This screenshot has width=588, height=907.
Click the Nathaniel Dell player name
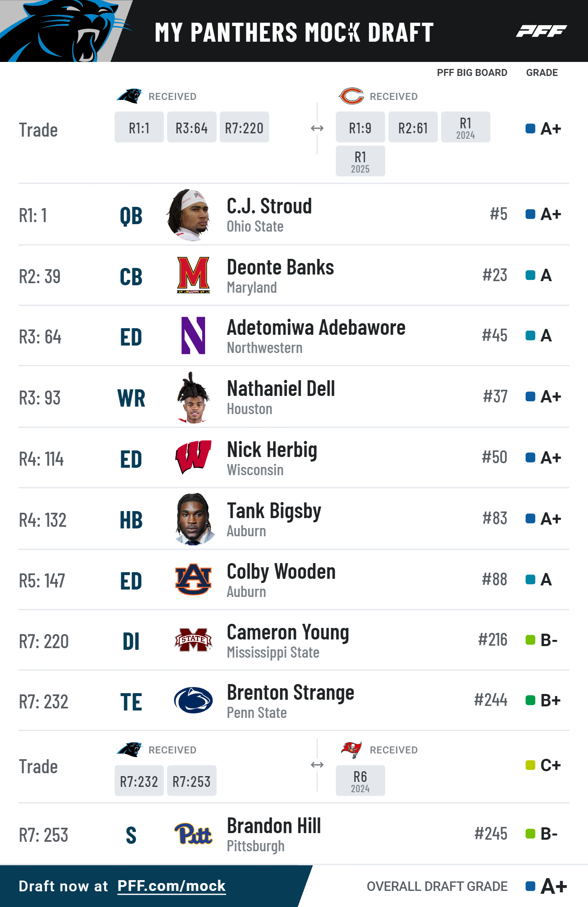[281, 388]
